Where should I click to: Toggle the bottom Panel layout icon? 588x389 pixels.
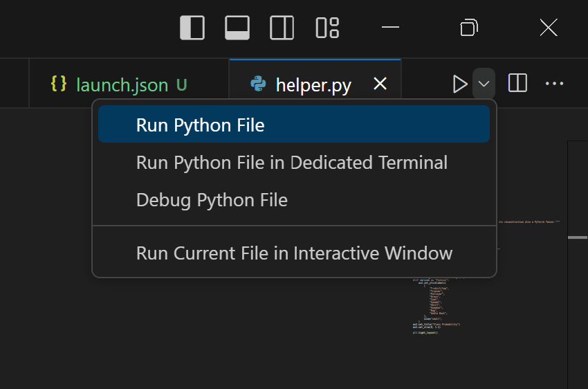click(x=237, y=28)
